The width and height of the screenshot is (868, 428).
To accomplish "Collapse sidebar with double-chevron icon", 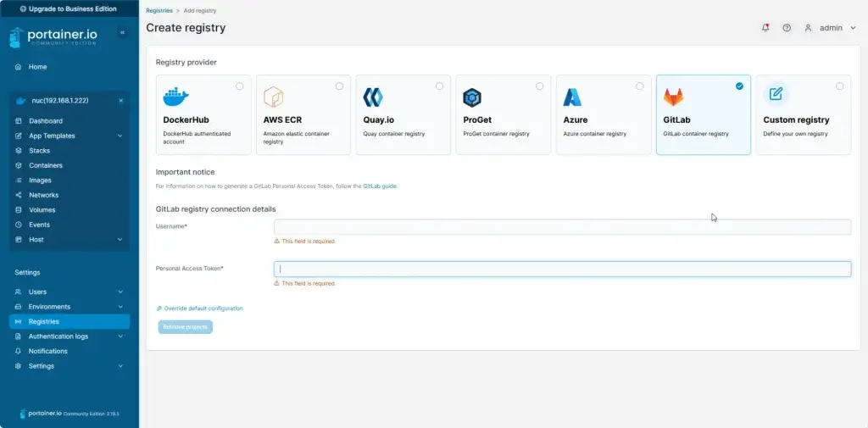I will coord(122,33).
